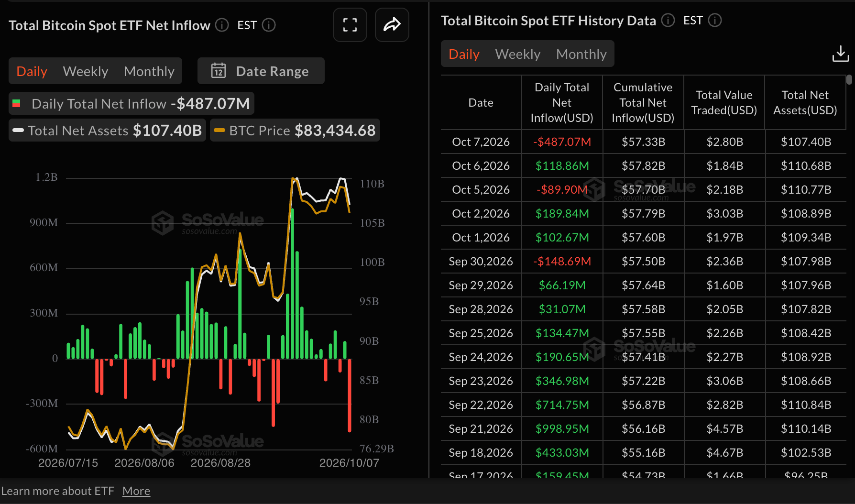Click the -$487.07M inflow value in table

(x=562, y=142)
